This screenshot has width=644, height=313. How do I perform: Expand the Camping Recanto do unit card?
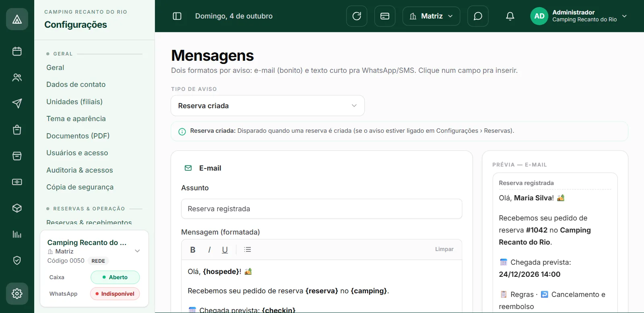[137, 251]
